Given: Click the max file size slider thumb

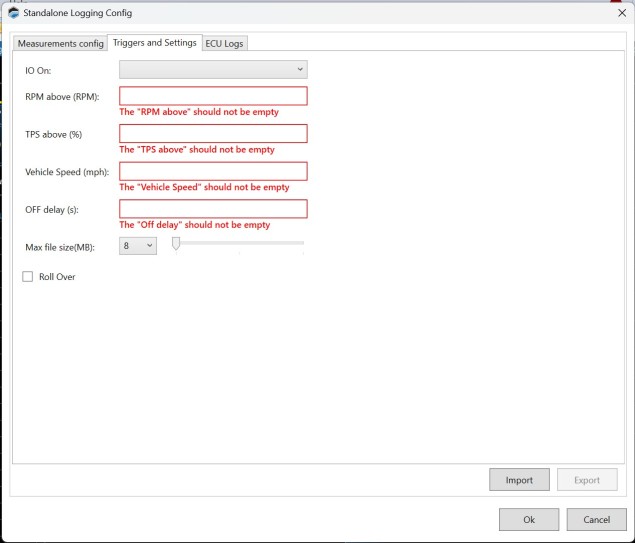Looking at the screenshot, I should [x=176, y=243].
